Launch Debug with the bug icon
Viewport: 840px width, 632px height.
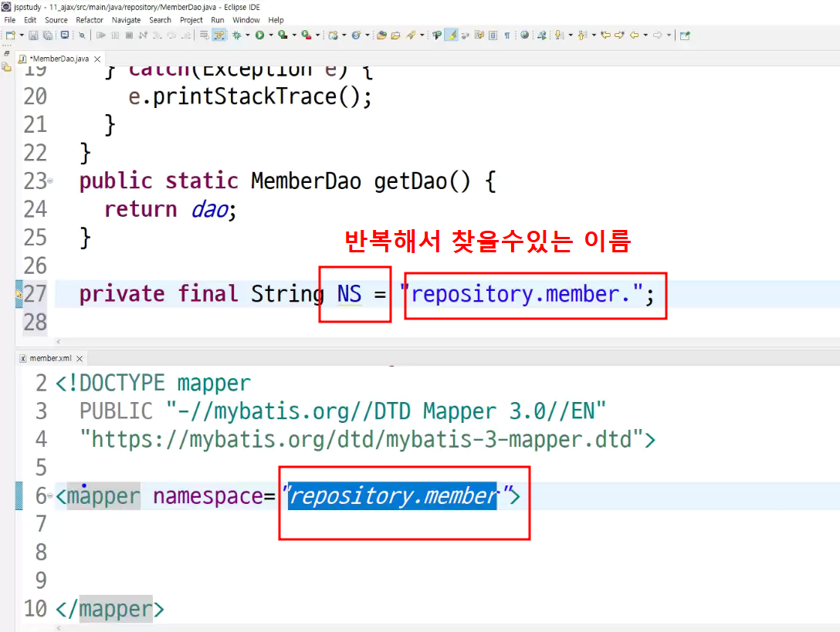237,35
